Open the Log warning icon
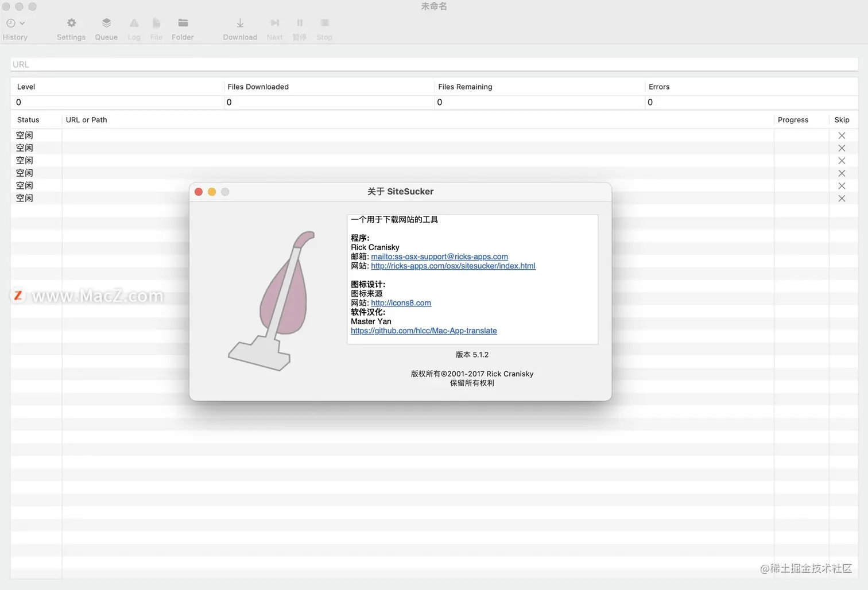This screenshot has height=590, width=868. pos(134,23)
